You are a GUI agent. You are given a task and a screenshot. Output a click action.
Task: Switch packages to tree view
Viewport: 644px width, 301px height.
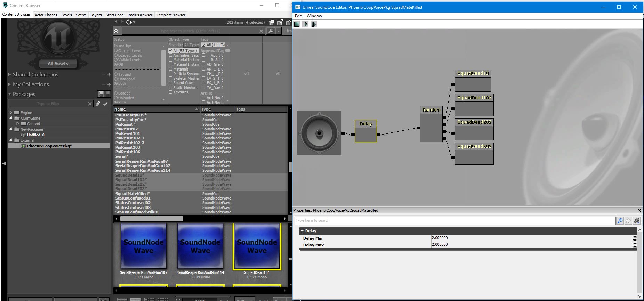coord(101,94)
